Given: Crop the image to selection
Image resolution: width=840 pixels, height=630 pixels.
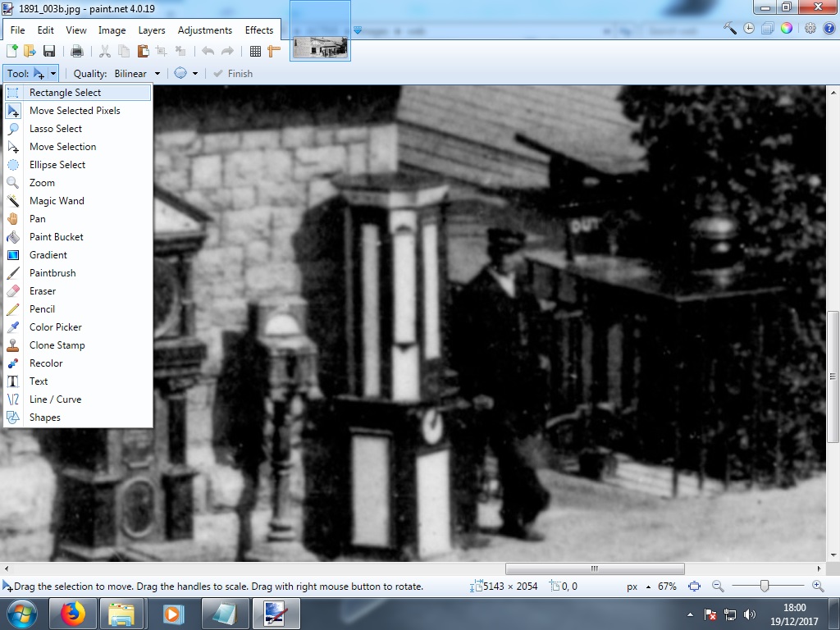Looking at the screenshot, I should click(x=161, y=51).
